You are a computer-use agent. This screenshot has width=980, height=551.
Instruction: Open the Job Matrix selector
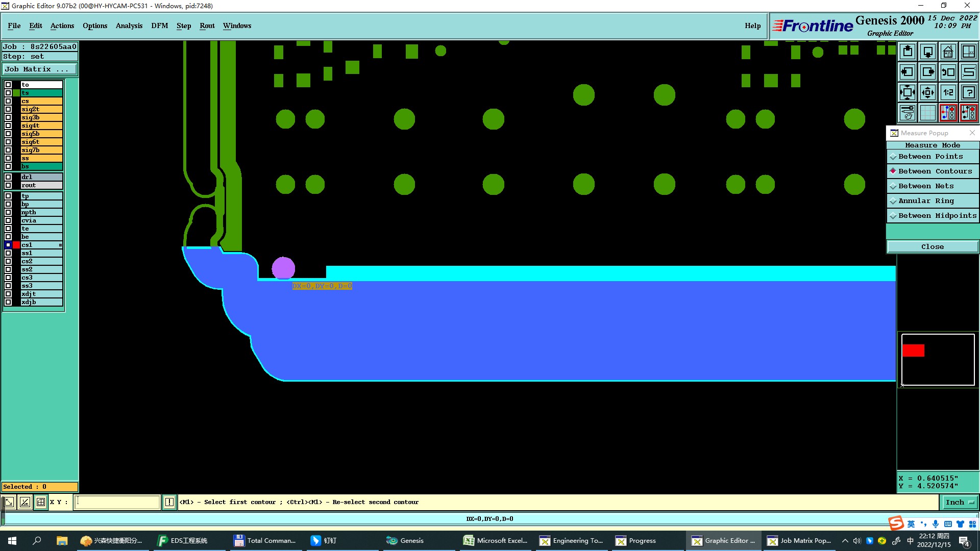[x=39, y=69]
